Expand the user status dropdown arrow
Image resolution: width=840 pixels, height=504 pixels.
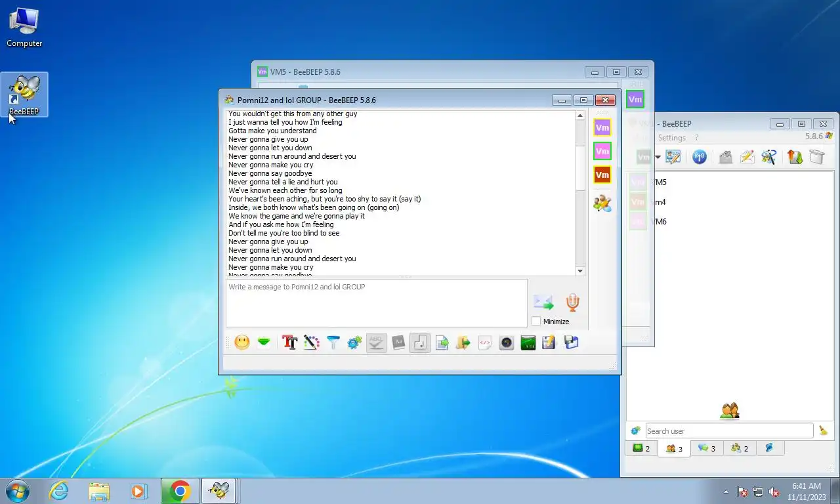click(x=658, y=157)
